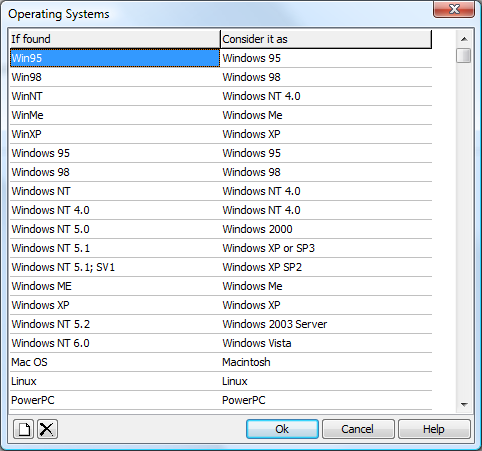Click the 'Macintosh' cell
Image resolution: width=482 pixels, height=451 pixels.
[326, 362]
